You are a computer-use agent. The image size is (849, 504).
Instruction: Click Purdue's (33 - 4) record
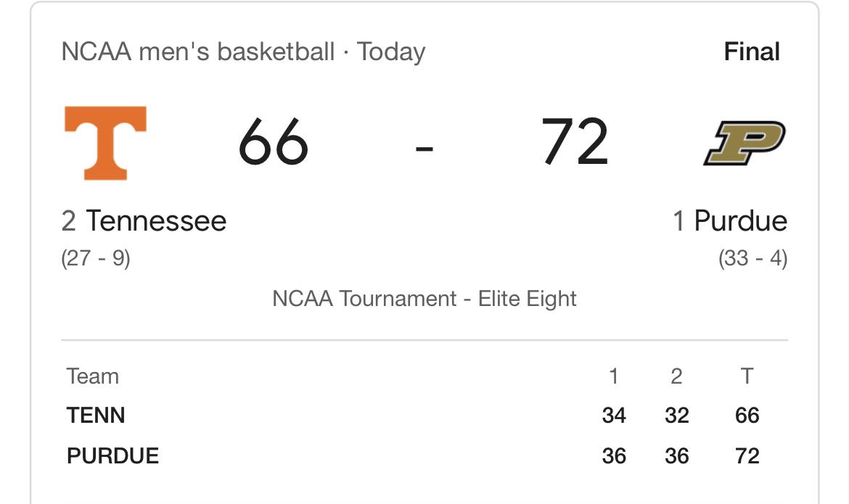pos(753,258)
